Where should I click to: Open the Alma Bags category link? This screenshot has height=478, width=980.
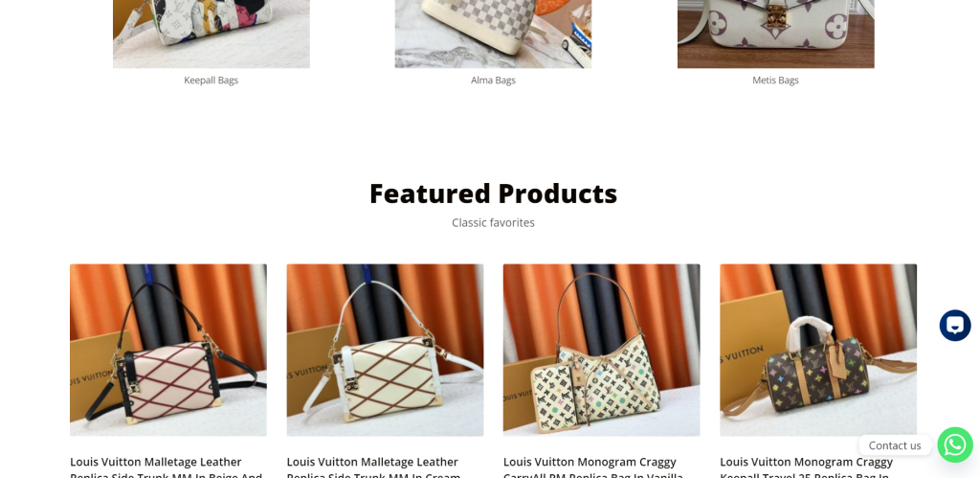pyautogui.click(x=493, y=80)
